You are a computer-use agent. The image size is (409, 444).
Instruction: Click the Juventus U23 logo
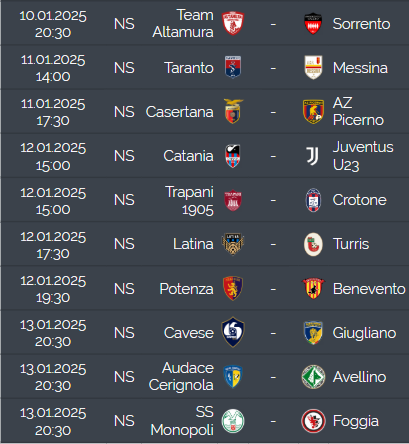313,156
